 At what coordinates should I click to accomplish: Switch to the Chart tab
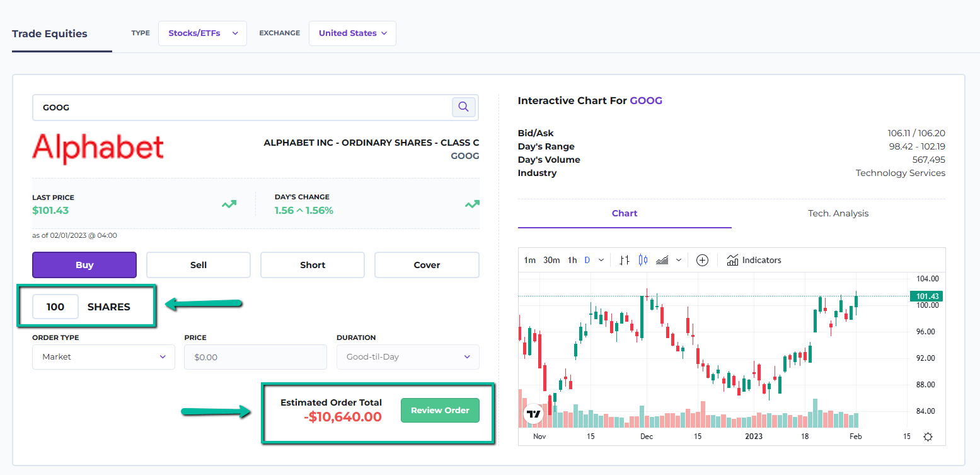[625, 214]
